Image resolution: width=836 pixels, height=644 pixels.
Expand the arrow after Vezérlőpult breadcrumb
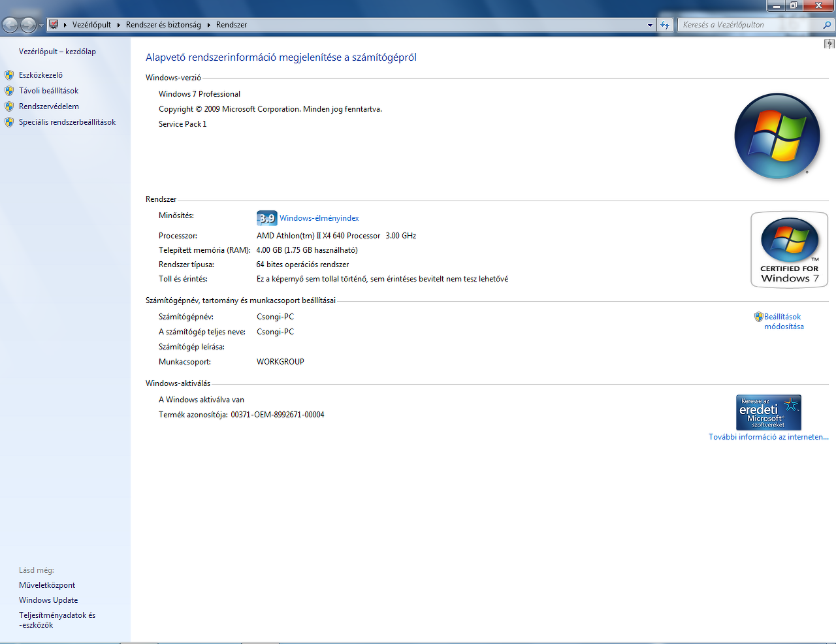(119, 25)
